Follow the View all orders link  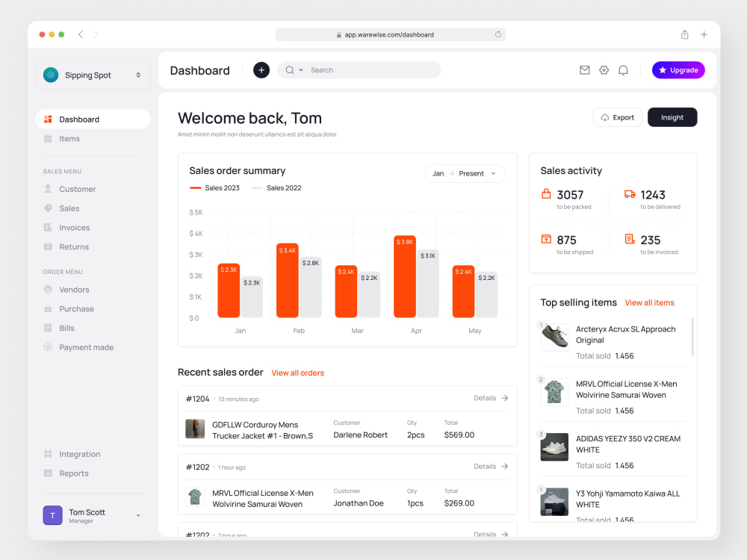298,373
